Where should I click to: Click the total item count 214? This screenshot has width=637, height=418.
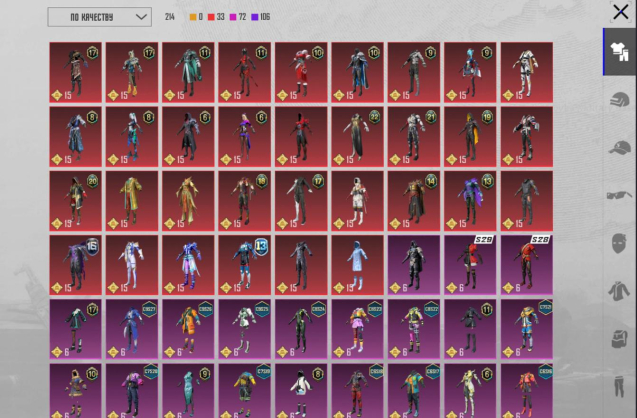pos(170,17)
